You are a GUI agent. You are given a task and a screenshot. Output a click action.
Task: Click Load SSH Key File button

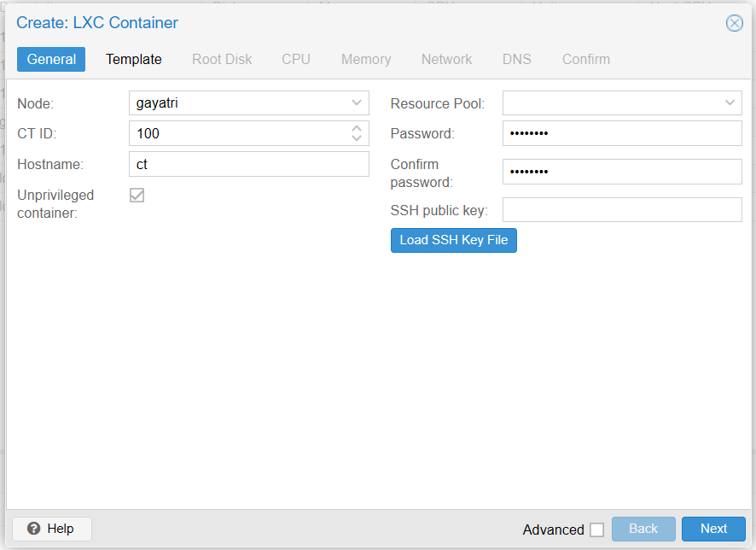tap(454, 240)
